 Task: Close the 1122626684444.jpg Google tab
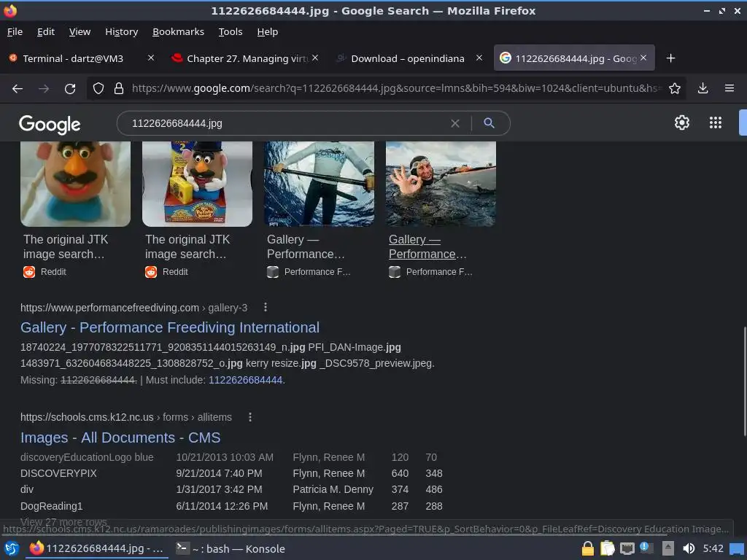click(643, 58)
